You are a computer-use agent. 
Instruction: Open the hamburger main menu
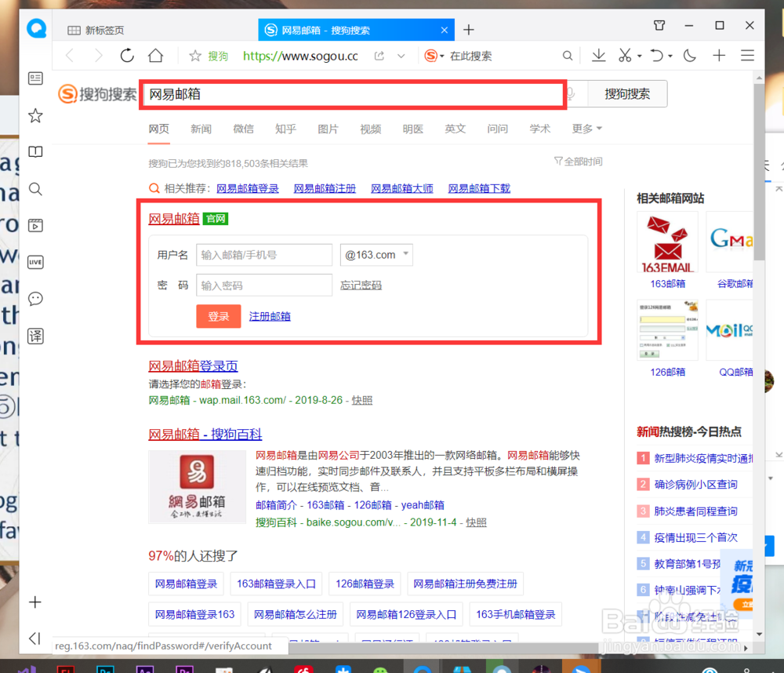pos(747,56)
